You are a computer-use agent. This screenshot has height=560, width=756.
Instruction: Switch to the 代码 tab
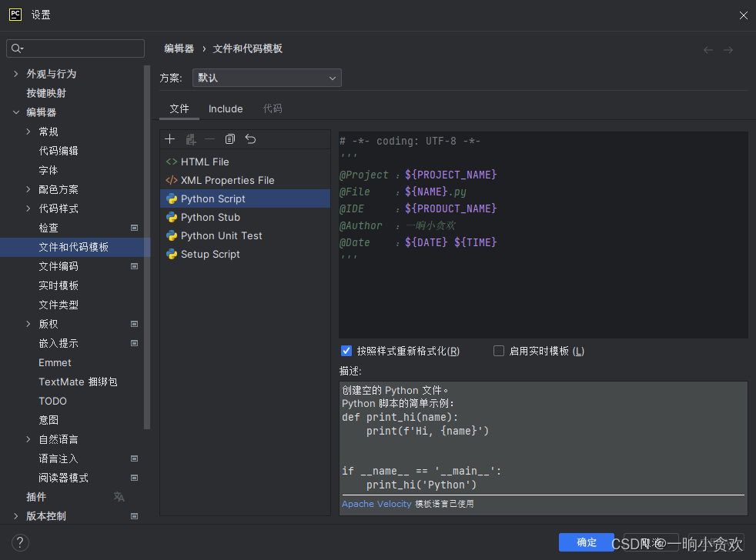point(272,108)
